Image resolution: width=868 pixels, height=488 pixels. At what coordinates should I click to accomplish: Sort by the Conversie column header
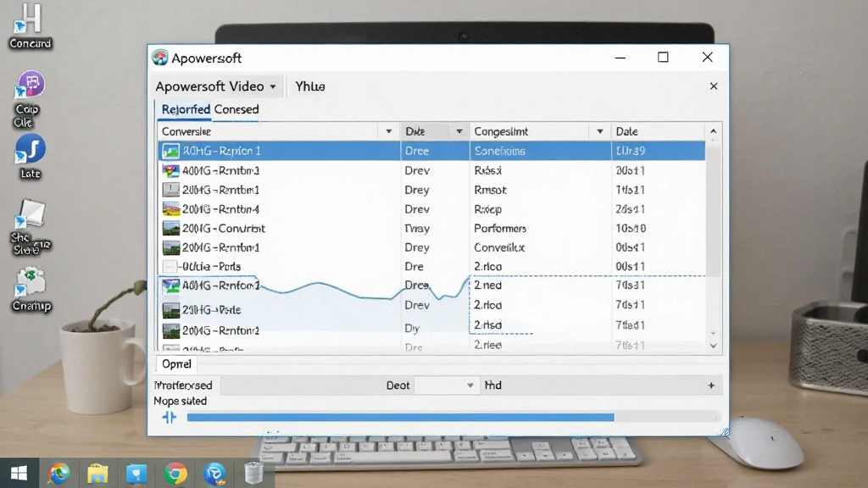tap(186, 131)
